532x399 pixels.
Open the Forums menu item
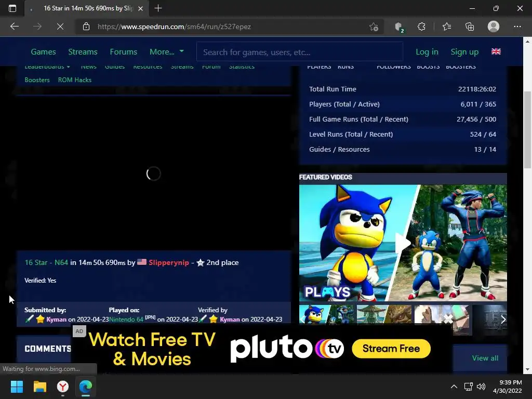click(124, 51)
